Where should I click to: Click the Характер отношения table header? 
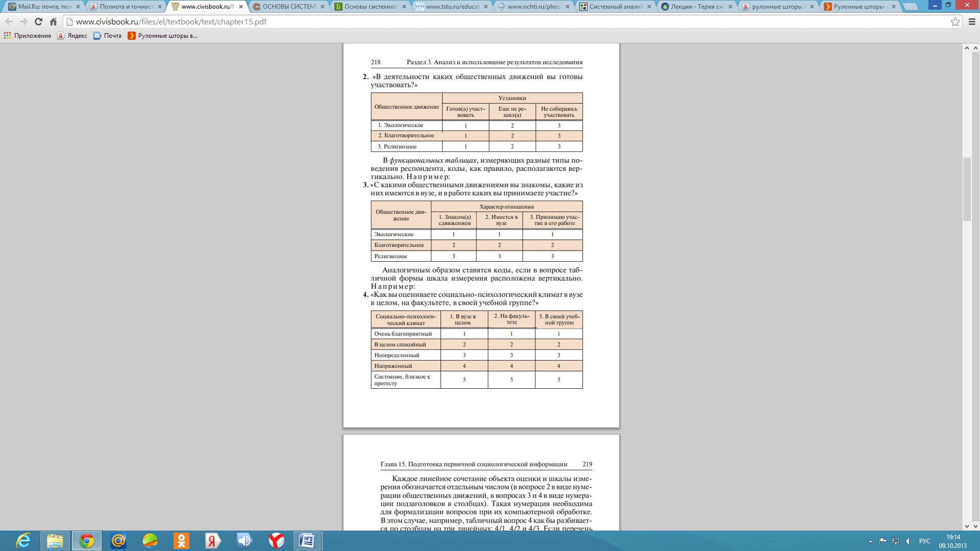pyautogui.click(x=506, y=207)
